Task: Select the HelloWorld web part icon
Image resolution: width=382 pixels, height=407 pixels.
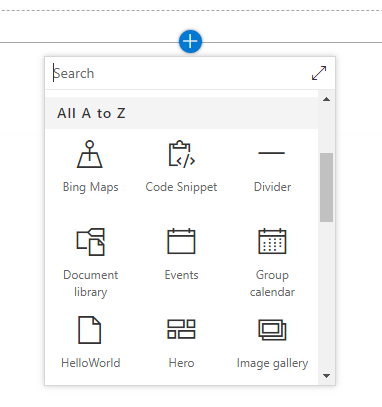Action: click(90, 330)
